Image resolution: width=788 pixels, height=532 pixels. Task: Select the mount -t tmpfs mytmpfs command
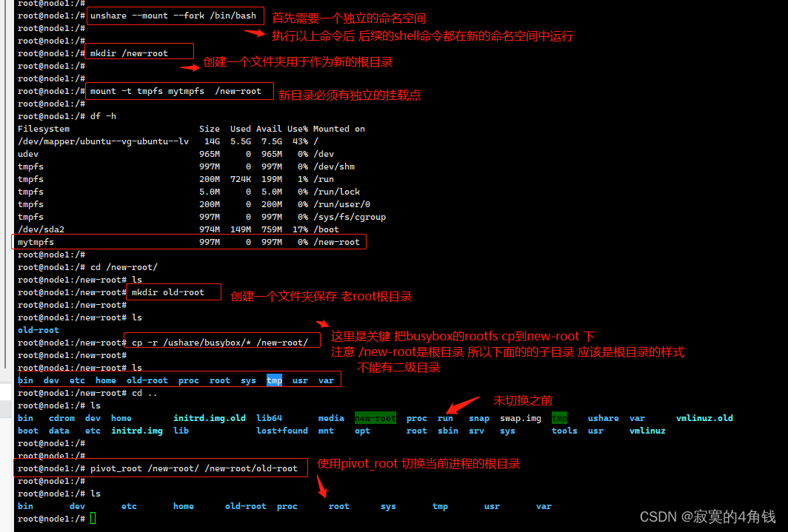click(x=179, y=91)
